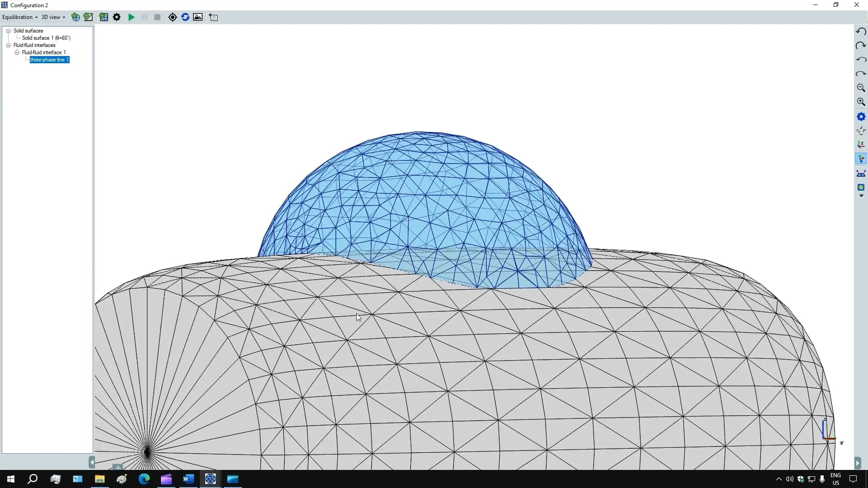Open the properties list panel icon
This screenshot has width=868, height=488.
(214, 17)
